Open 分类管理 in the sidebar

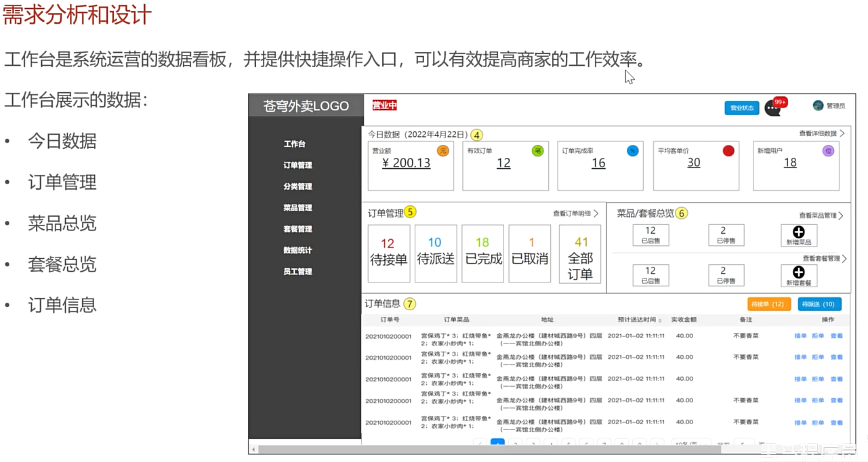pyautogui.click(x=297, y=186)
